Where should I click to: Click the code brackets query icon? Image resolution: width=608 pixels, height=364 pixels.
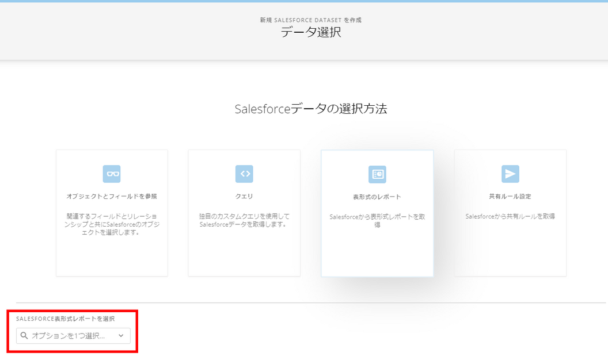[x=244, y=174]
